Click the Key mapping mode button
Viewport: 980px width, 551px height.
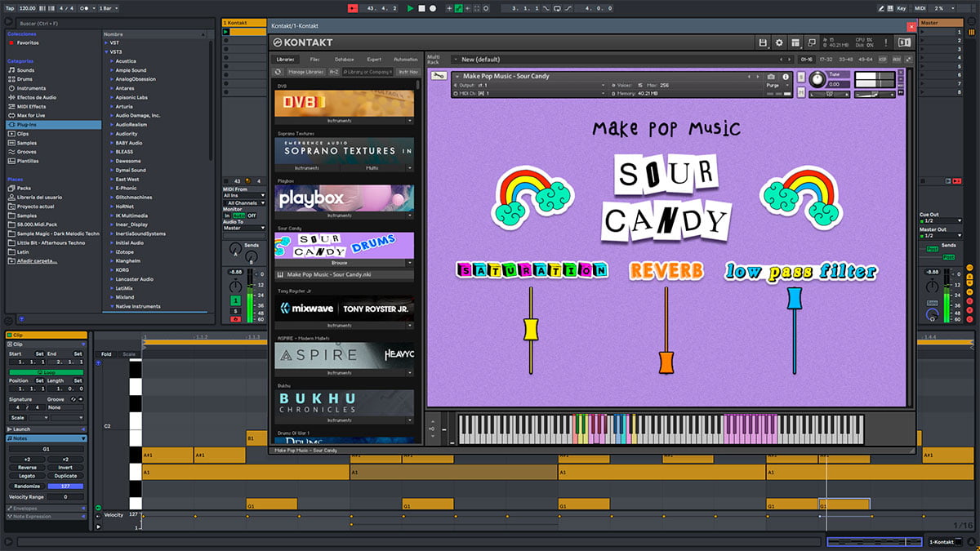pyautogui.click(x=901, y=8)
